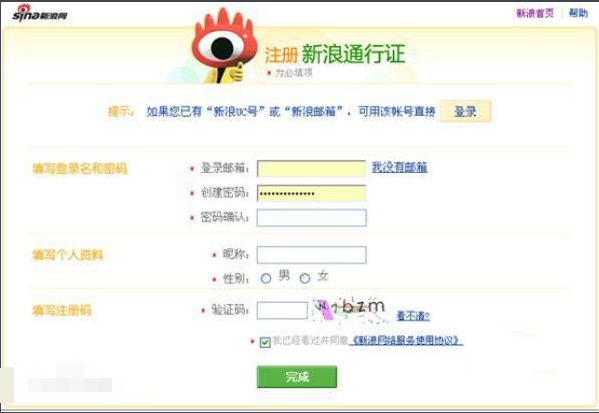Click the Sina logo icon
Screen dimensions: 599x413
point(40,13)
